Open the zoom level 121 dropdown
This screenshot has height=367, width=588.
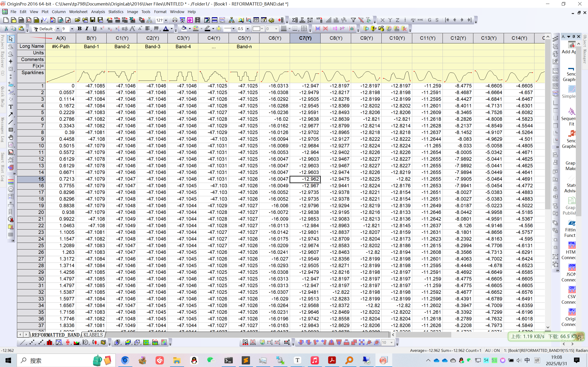(166, 20)
